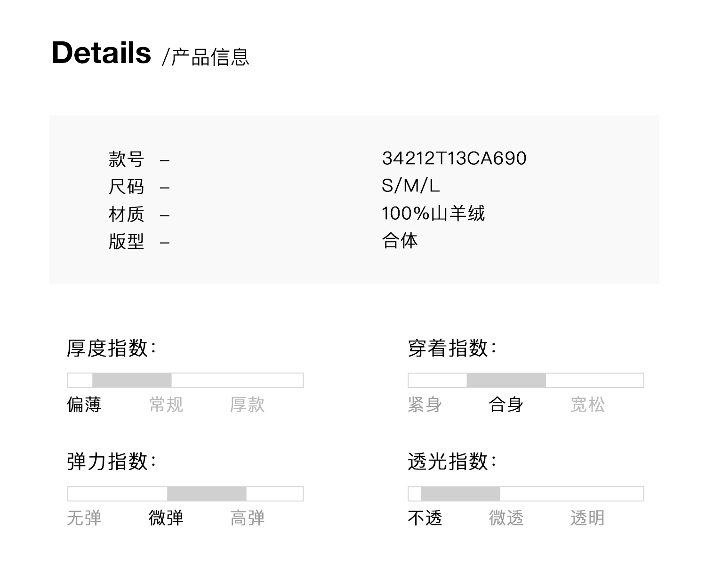Click the elasticity index (弹力指数) bar

click(x=185, y=493)
